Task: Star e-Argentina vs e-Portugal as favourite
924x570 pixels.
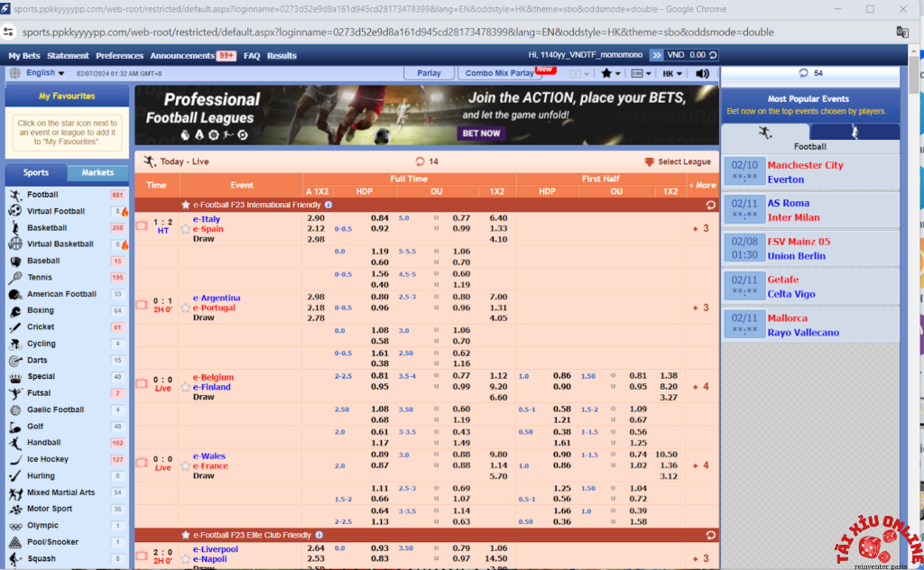Action: (186, 308)
